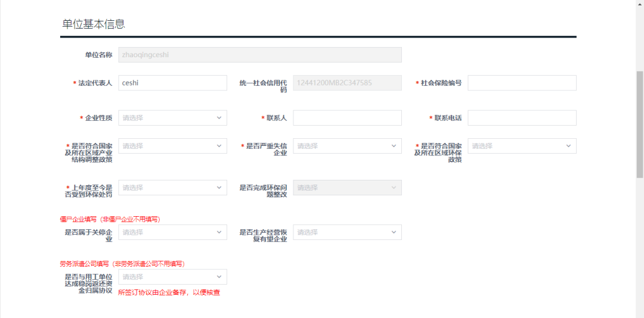Click the greyed-out 是否完成环保问题整改 dropdown
644x318 pixels.
tap(347, 188)
